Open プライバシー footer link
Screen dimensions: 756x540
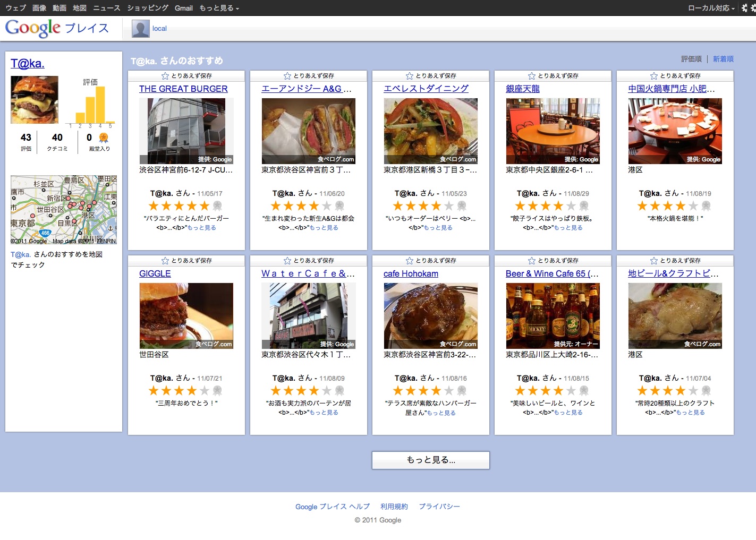tap(439, 507)
